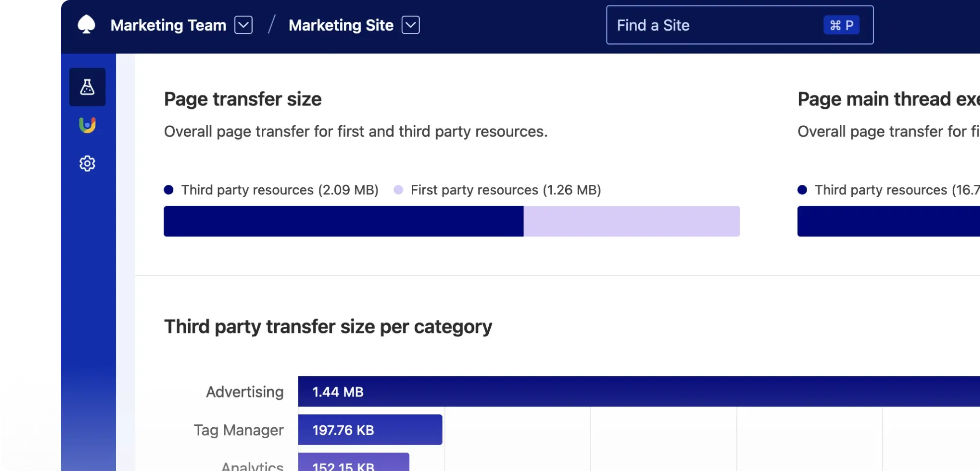Select Marketing Team in the breadcrumb

click(168, 25)
